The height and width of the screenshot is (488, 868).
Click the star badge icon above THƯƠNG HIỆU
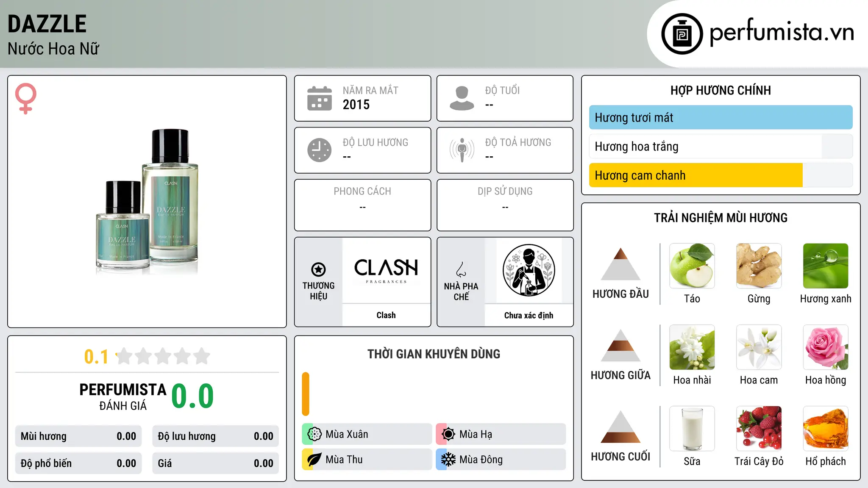click(318, 269)
